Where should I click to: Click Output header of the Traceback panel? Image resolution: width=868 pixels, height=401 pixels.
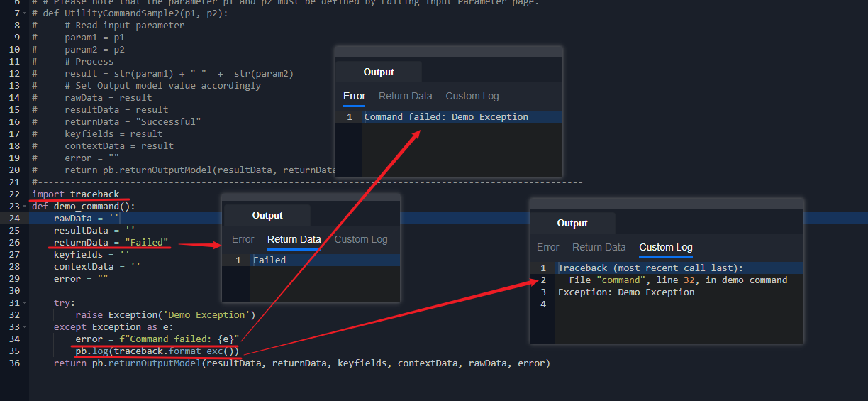point(572,223)
